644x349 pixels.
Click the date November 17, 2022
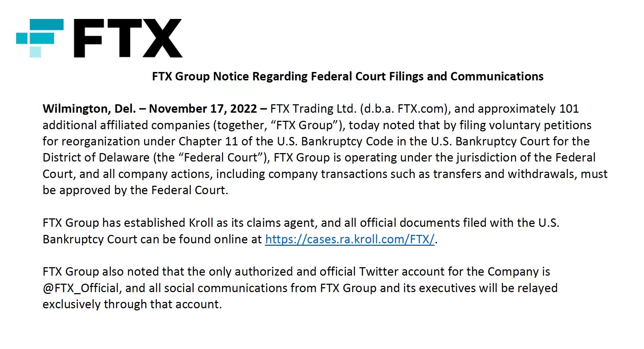203,108
